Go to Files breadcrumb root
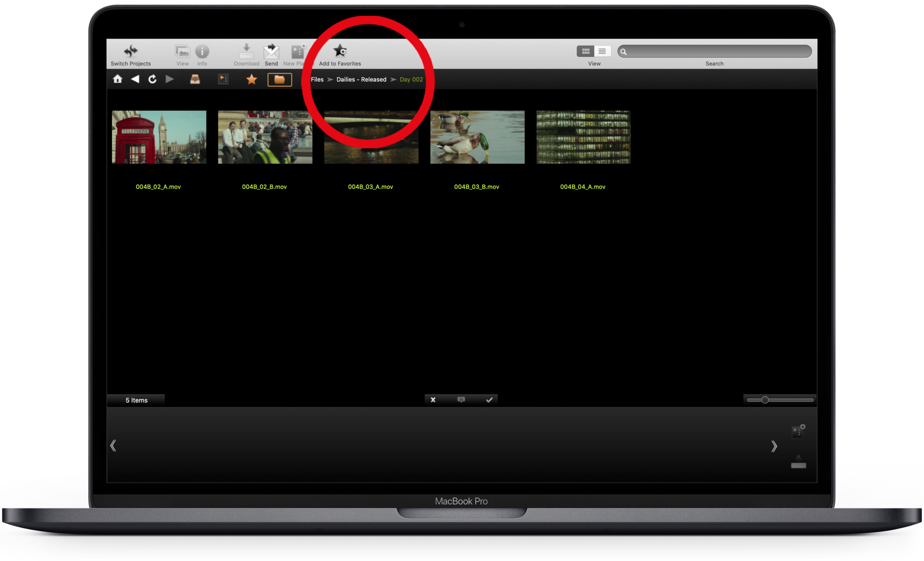 (317, 80)
